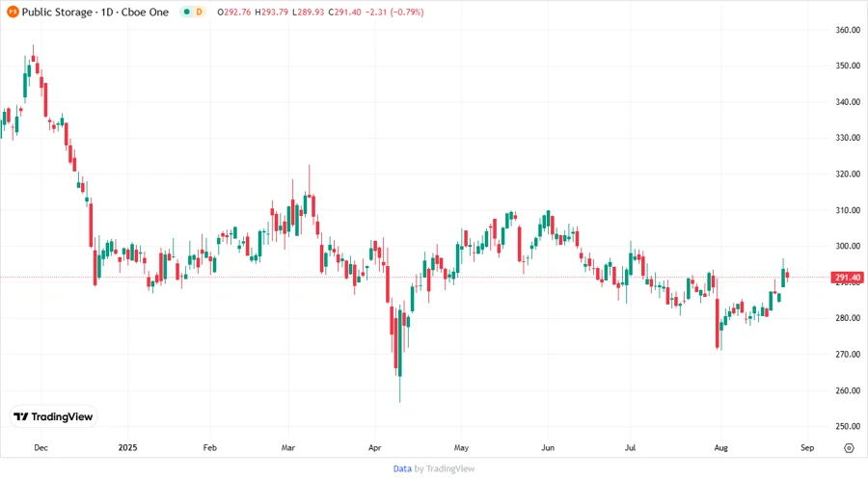Viewport: 868px width, 480px height.
Task: Click the Aug label on time axis
Action: (x=720, y=447)
